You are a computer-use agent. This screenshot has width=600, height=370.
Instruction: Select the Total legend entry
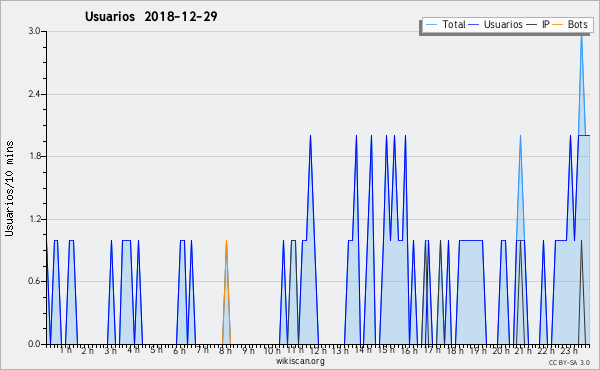pyautogui.click(x=445, y=24)
